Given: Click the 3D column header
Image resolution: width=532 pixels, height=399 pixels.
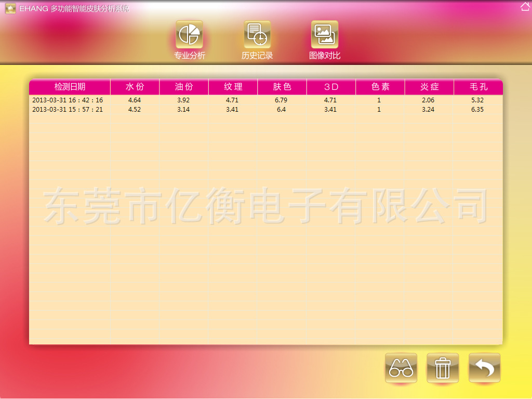Looking at the screenshot, I should point(331,87).
